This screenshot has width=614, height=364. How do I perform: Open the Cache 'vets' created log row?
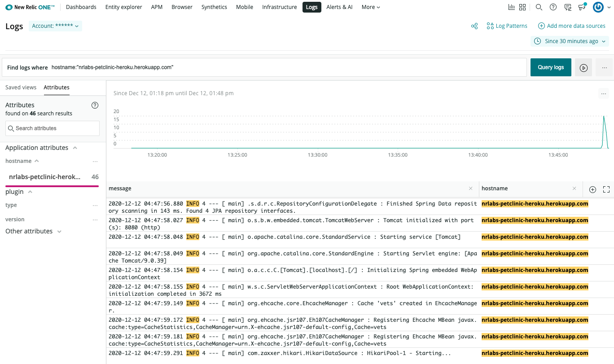293,307
